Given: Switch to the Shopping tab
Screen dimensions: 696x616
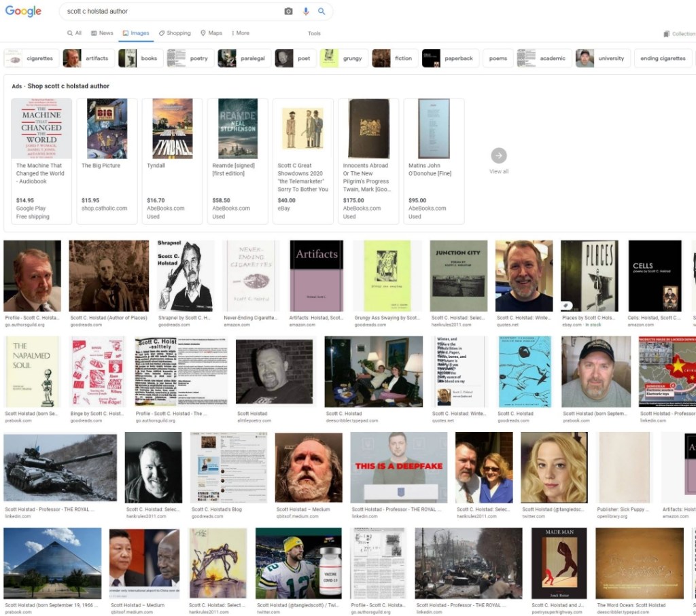Looking at the screenshot, I should (x=175, y=33).
